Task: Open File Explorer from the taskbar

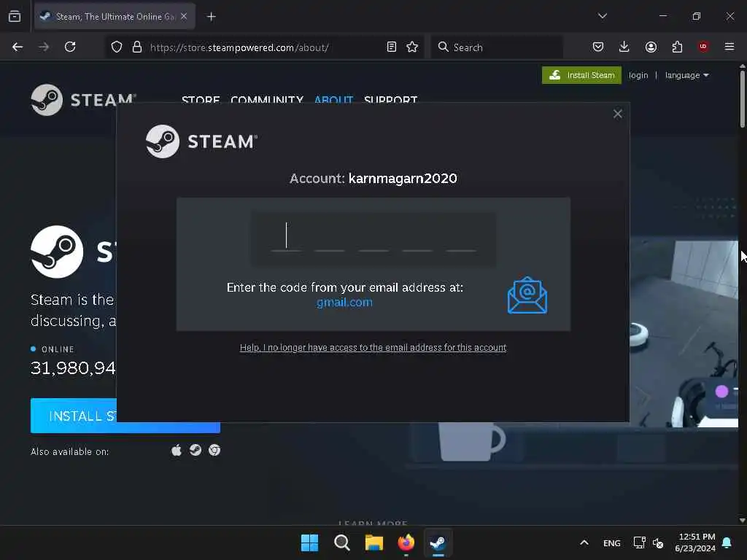Action: coord(374,542)
